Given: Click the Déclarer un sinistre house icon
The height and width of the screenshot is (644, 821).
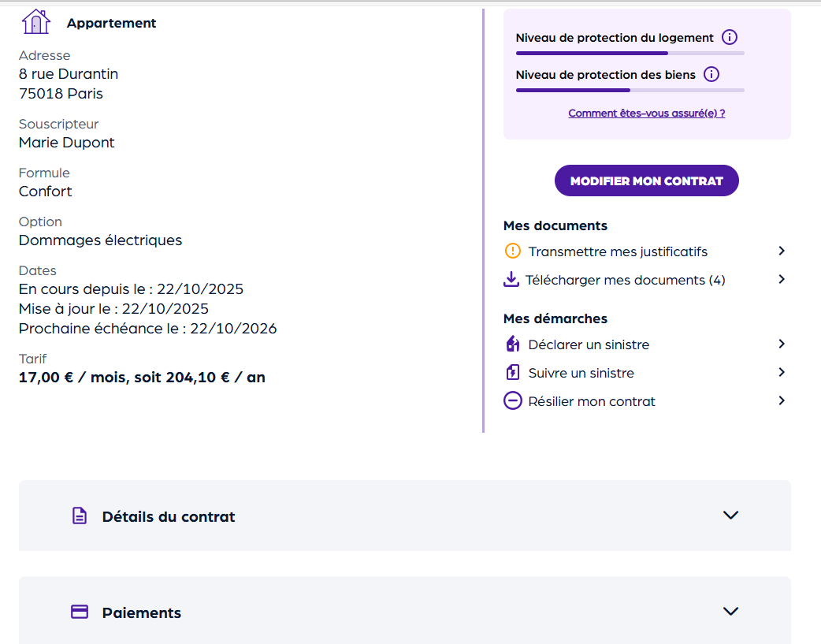Looking at the screenshot, I should [512, 344].
